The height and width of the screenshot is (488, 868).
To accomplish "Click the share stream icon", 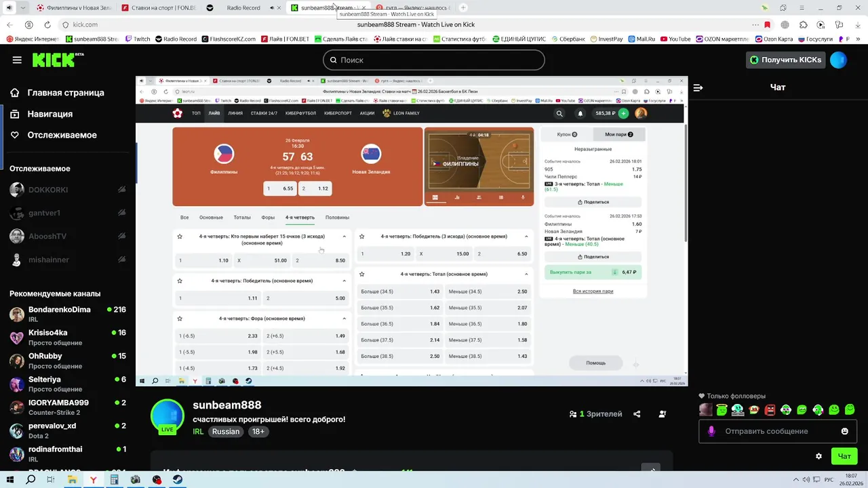I will coord(637,414).
